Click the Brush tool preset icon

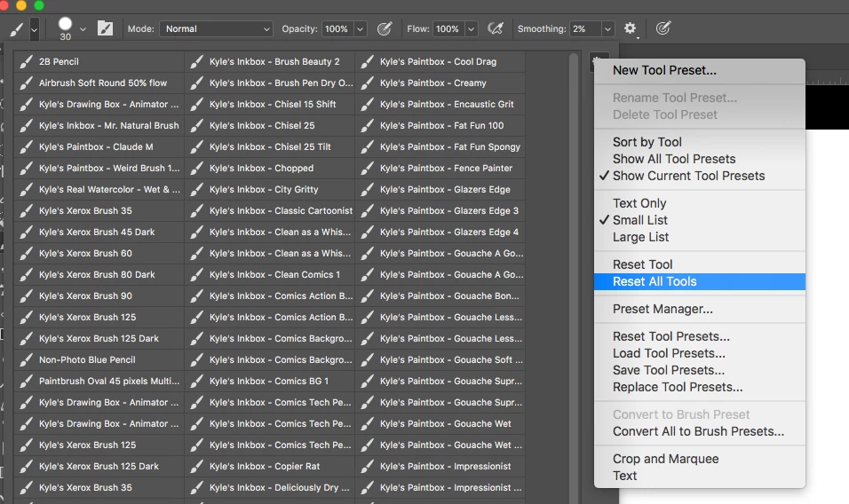tap(16, 29)
